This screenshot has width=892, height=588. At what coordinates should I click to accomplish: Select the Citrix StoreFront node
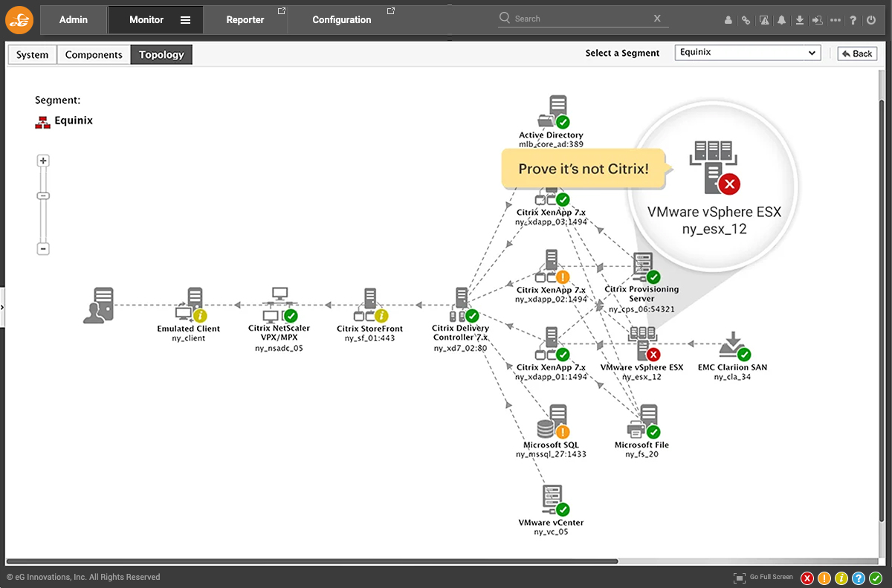coord(371,306)
